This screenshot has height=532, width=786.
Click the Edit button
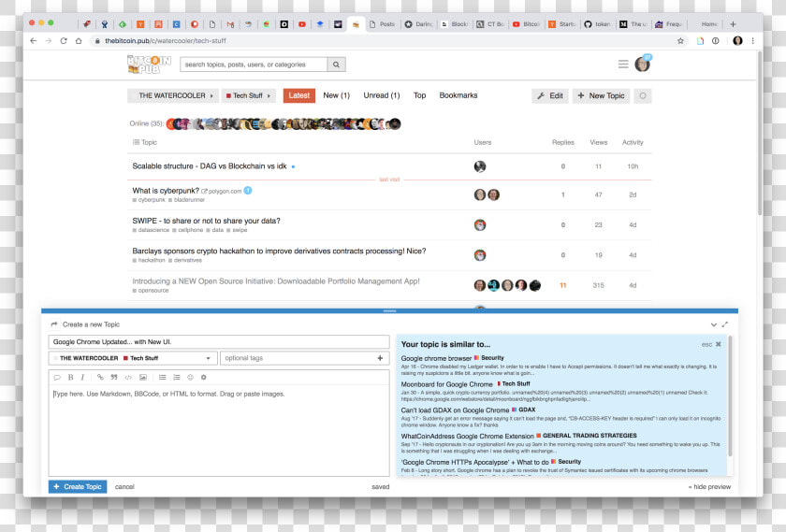click(x=550, y=95)
